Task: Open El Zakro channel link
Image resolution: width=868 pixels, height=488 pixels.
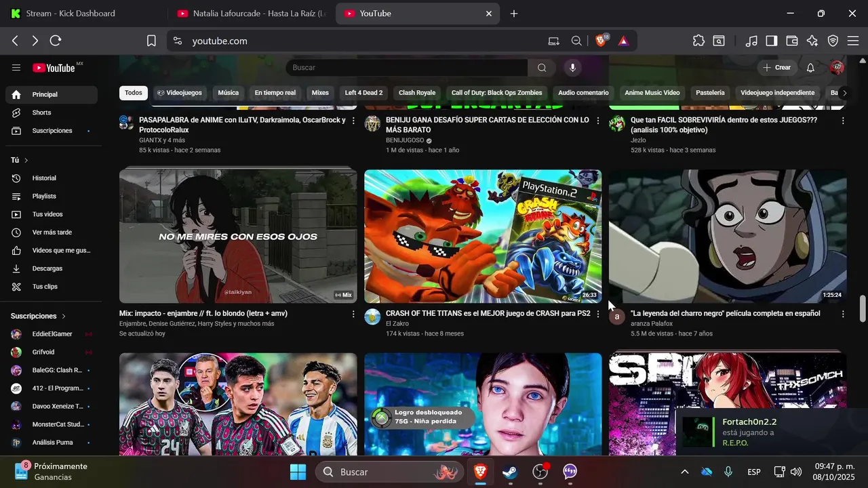Action: click(x=397, y=324)
